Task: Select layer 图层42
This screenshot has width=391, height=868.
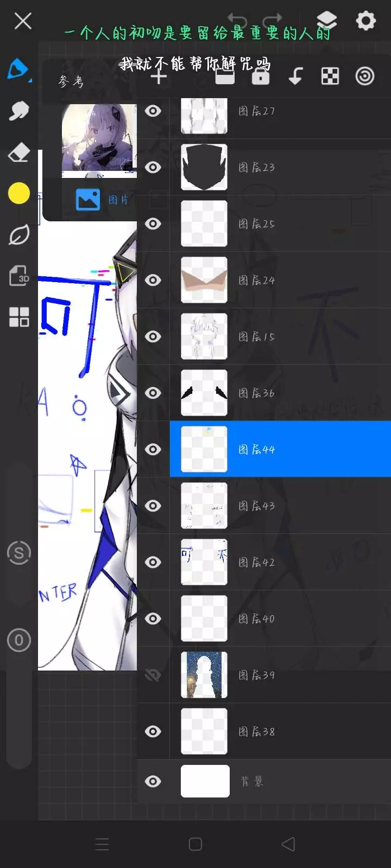Action: (x=280, y=562)
